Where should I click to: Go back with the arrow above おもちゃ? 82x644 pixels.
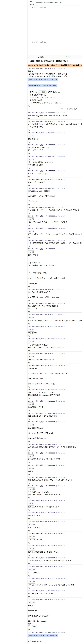click(x=31, y=2)
